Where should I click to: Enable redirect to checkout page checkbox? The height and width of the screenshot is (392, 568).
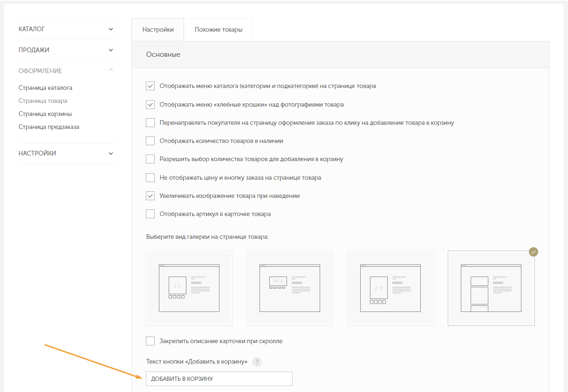(x=150, y=123)
